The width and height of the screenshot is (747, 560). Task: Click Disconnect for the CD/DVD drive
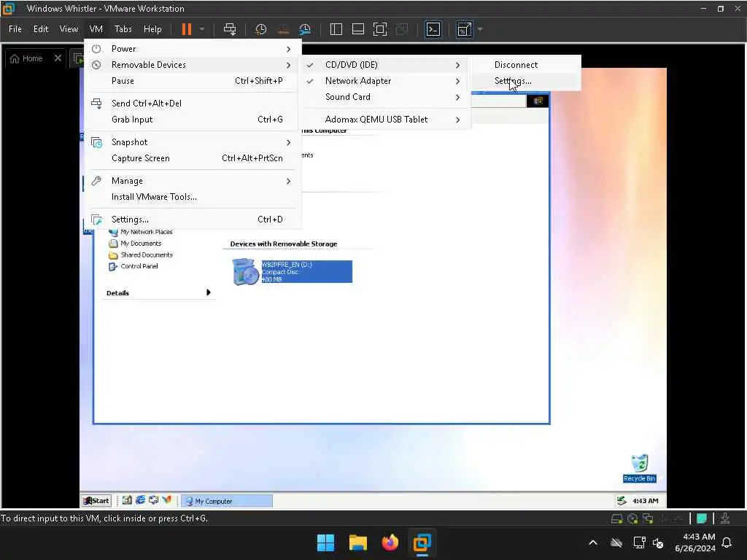click(x=525, y=65)
